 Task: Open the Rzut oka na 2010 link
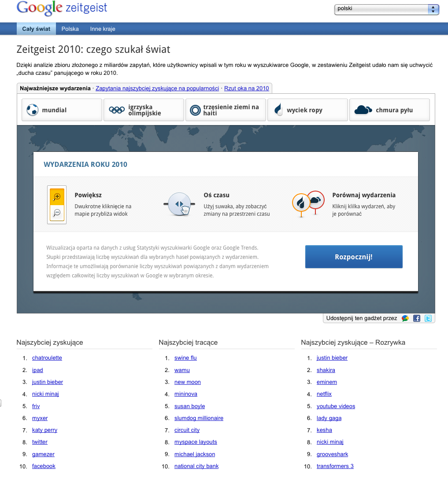[x=247, y=88]
